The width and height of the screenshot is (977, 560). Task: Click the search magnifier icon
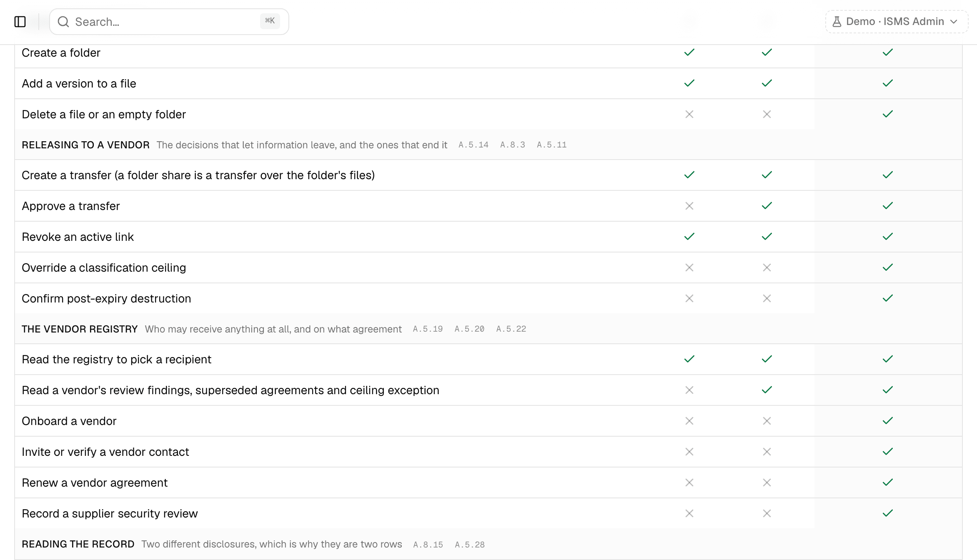click(63, 22)
